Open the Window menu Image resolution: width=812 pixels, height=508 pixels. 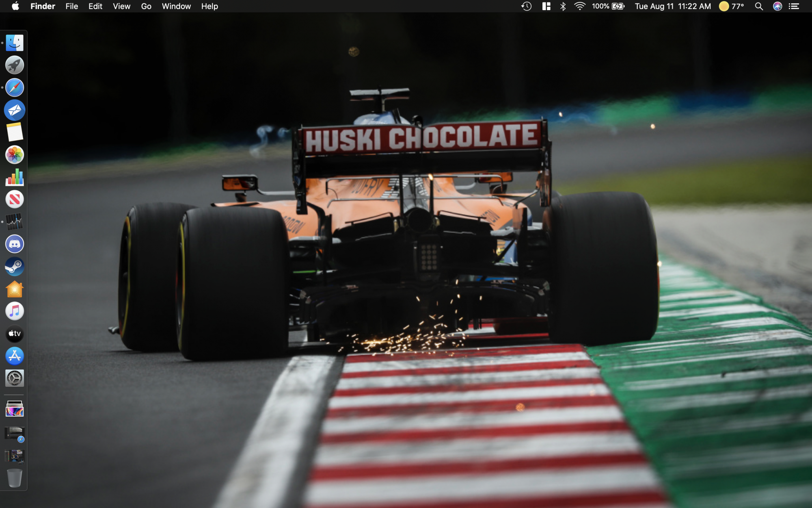click(176, 6)
